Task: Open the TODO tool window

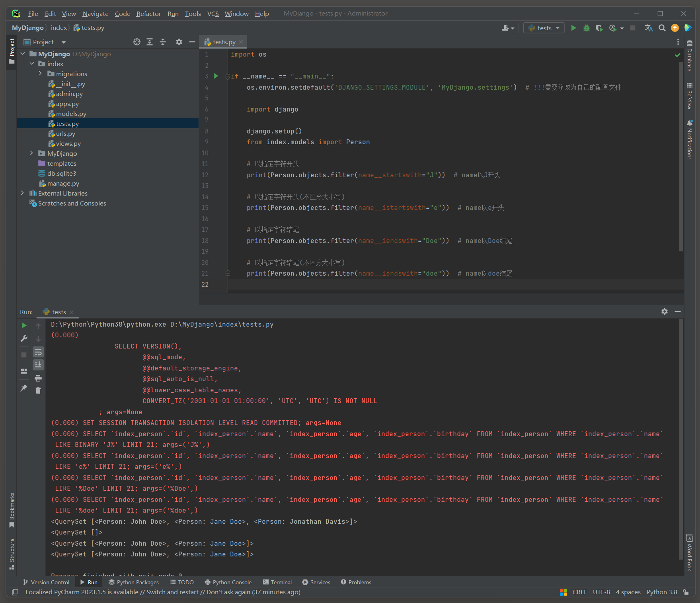Action: click(x=182, y=582)
